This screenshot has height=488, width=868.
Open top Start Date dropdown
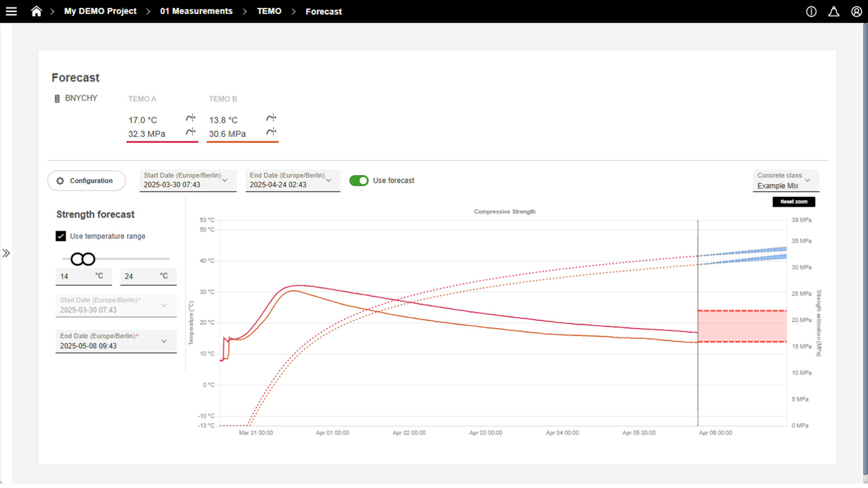coord(188,180)
